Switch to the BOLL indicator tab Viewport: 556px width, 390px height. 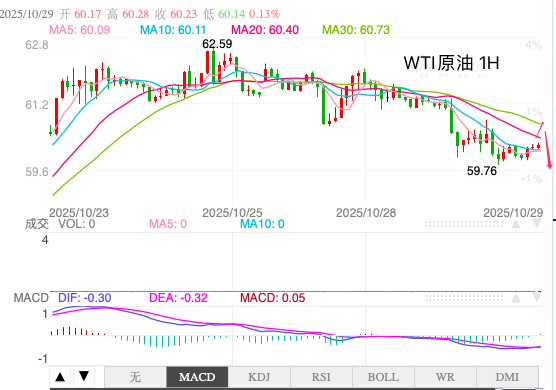(x=383, y=377)
